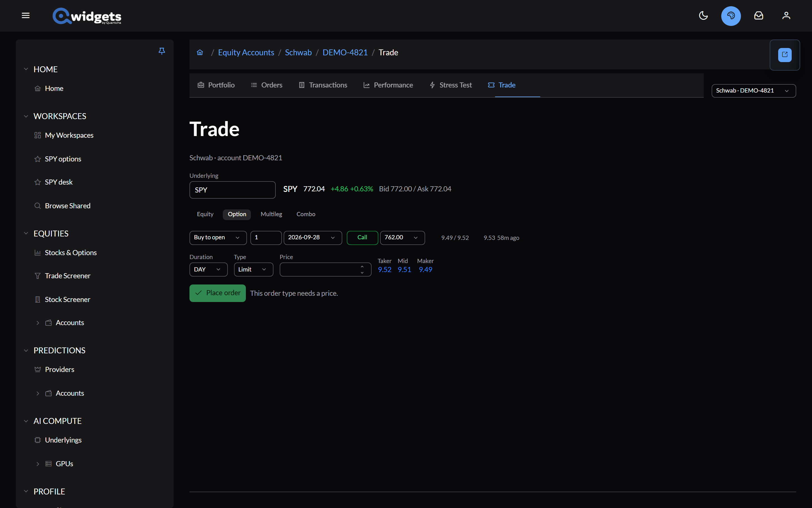Go to Home in sidebar

point(54,88)
